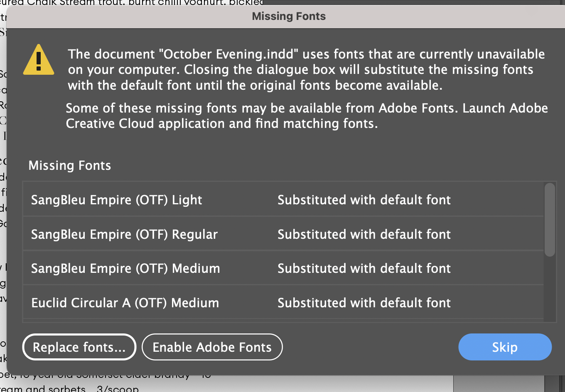
Task: Click the warning message about October Evening.indd
Action: 306,69
